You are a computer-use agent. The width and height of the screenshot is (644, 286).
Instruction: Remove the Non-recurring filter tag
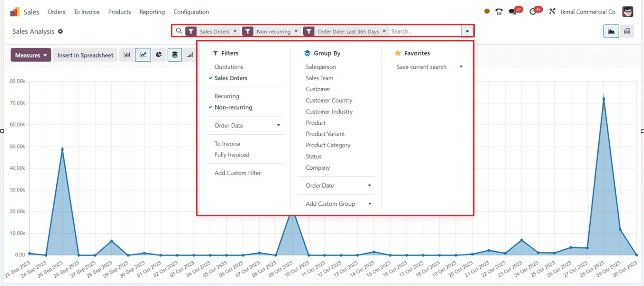click(296, 31)
